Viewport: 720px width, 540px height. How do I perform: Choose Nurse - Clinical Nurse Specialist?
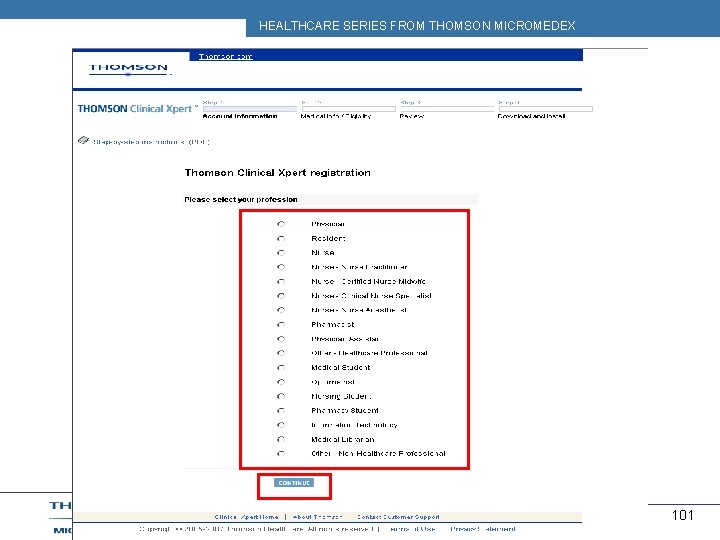(281, 296)
